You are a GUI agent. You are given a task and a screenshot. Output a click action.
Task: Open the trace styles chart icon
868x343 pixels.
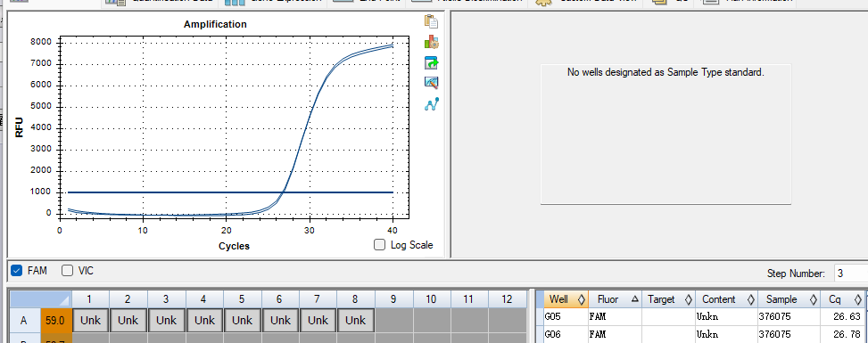[431, 83]
